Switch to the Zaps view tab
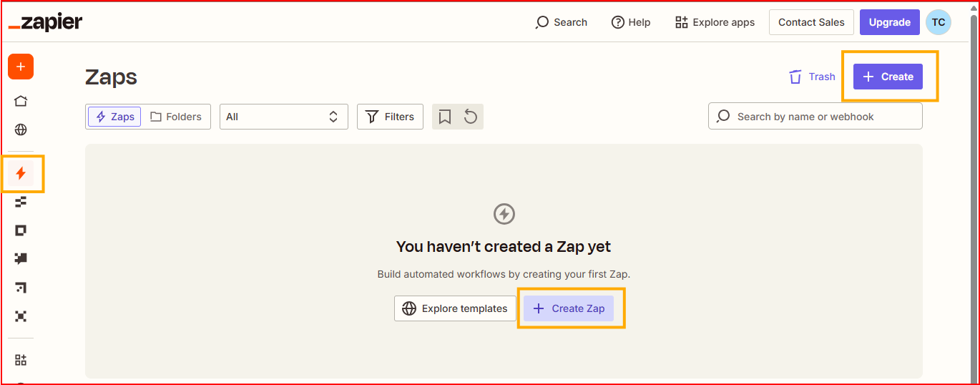Viewport: 980px width, 385px height. (x=114, y=117)
